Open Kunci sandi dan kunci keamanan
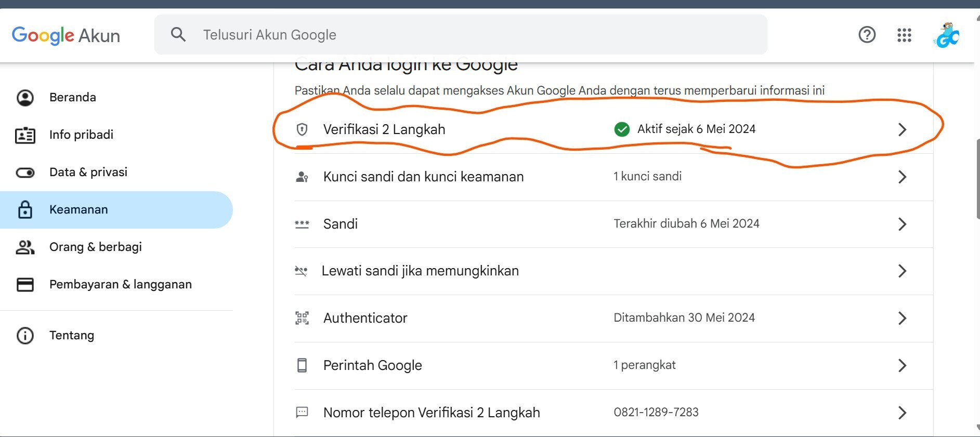Screen dimensions: 980x437 [613, 177]
